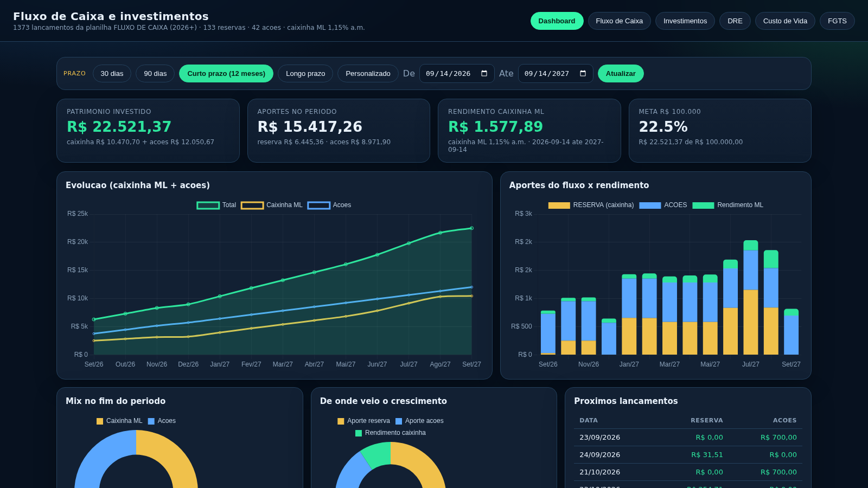Go to the FGTS tab
The width and height of the screenshot is (868, 488).
tap(837, 21)
